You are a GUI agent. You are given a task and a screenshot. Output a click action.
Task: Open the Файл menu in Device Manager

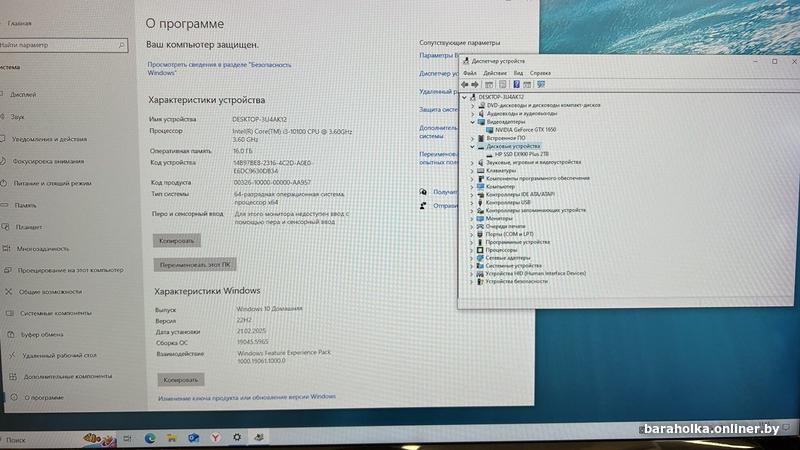pyautogui.click(x=470, y=73)
